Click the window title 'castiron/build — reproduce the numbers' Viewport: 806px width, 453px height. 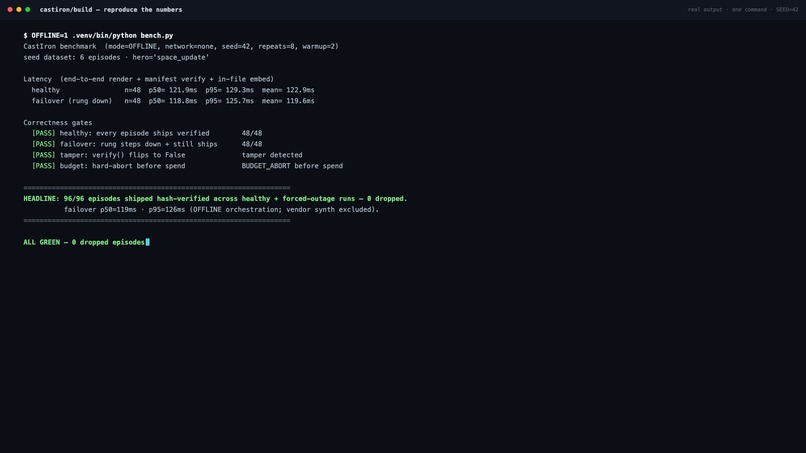tap(111, 10)
